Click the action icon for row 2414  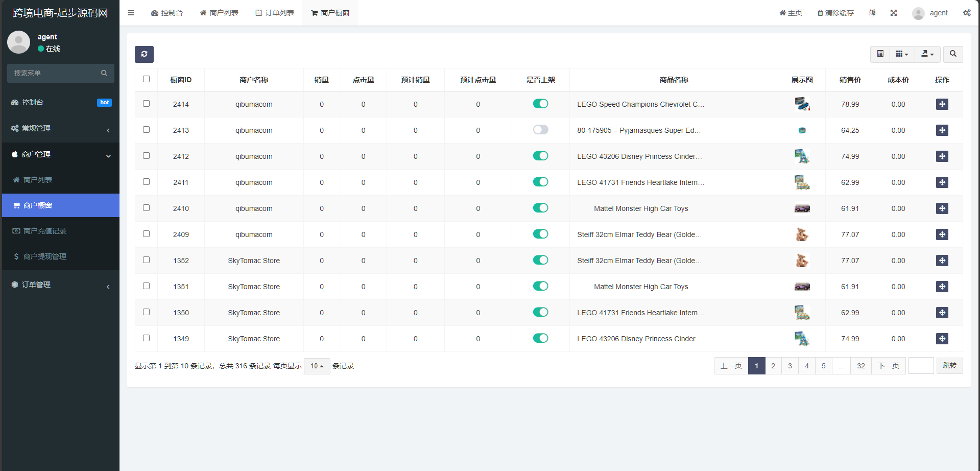click(x=942, y=104)
